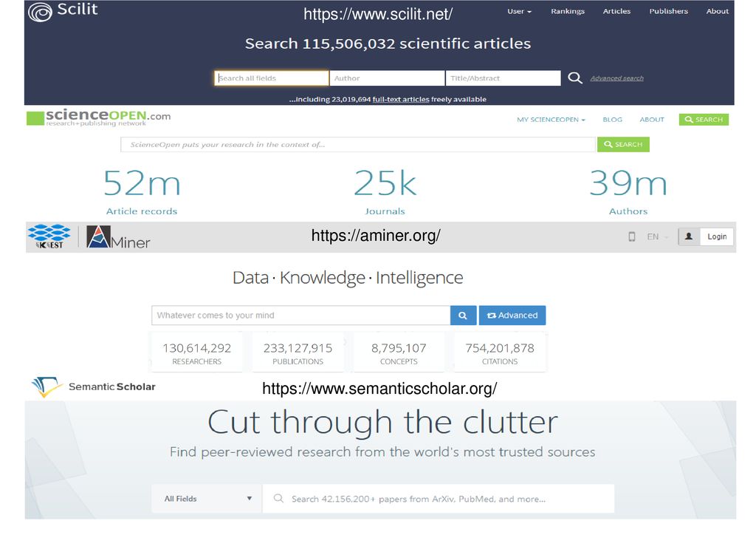Click the https://www.semanticscholar.org/ URL text
The height and width of the screenshot is (535, 756).
379,389
